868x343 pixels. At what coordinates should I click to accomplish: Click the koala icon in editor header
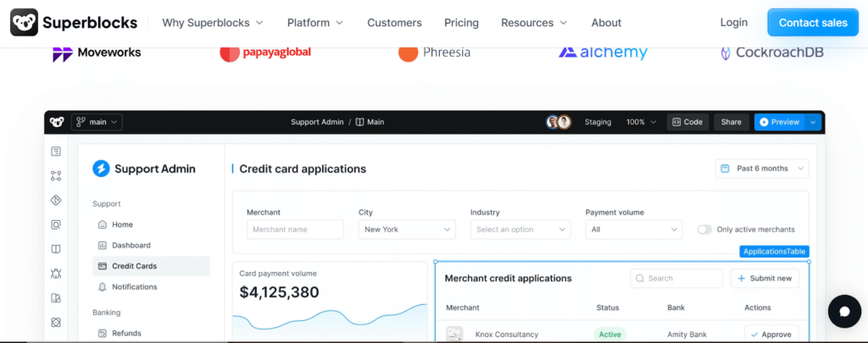tap(57, 122)
